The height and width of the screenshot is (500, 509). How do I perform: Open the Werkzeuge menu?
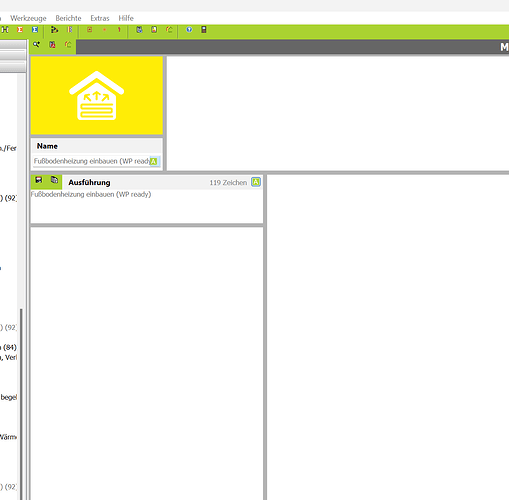pyautogui.click(x=28, y=18)
